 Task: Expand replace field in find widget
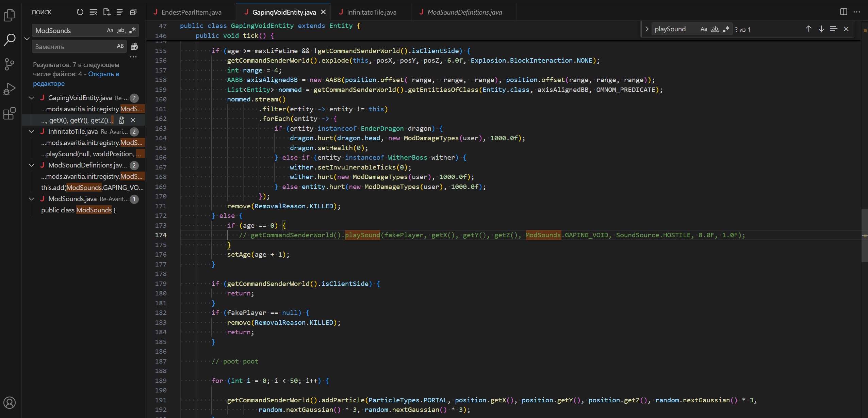(646, 29)
